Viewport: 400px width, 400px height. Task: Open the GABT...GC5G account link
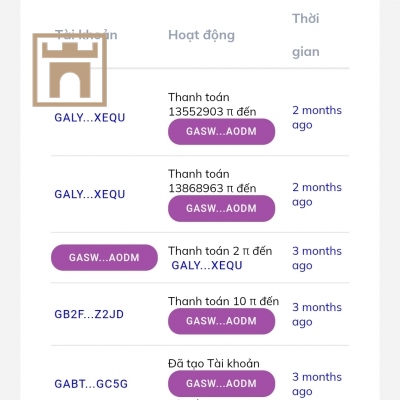91,384
